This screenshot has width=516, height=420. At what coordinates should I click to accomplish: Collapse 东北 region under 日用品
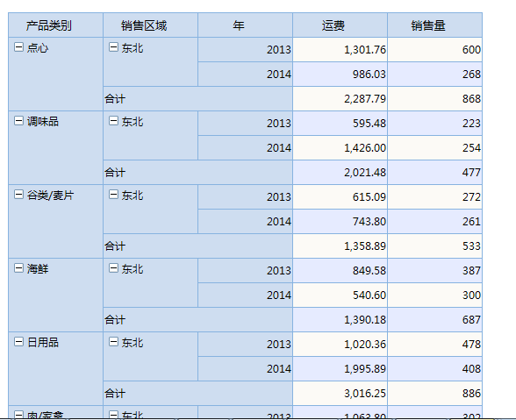(x=113, y=342)
